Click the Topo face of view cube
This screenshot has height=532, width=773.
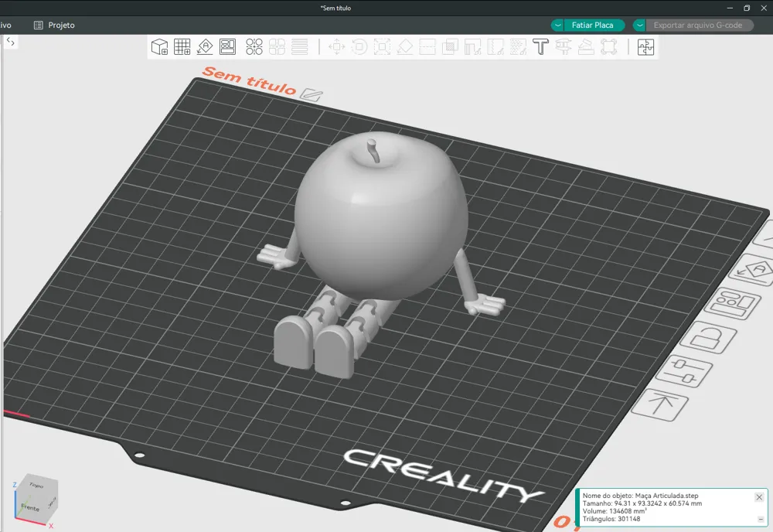36,485
